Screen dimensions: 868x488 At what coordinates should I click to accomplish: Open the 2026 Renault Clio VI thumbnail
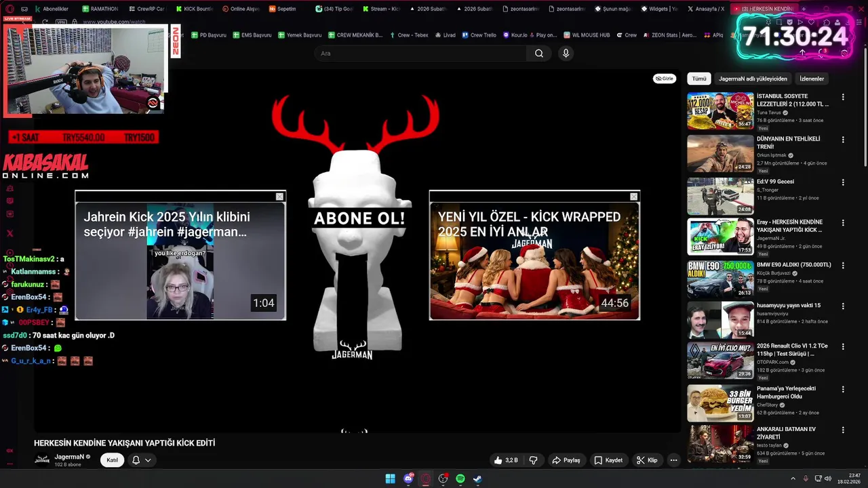pyautogui.click(x=720, y=361)
